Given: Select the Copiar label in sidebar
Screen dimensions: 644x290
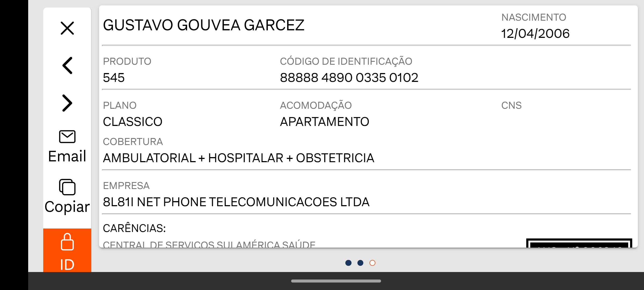Looking at the screenshot, I should point(67,207).
